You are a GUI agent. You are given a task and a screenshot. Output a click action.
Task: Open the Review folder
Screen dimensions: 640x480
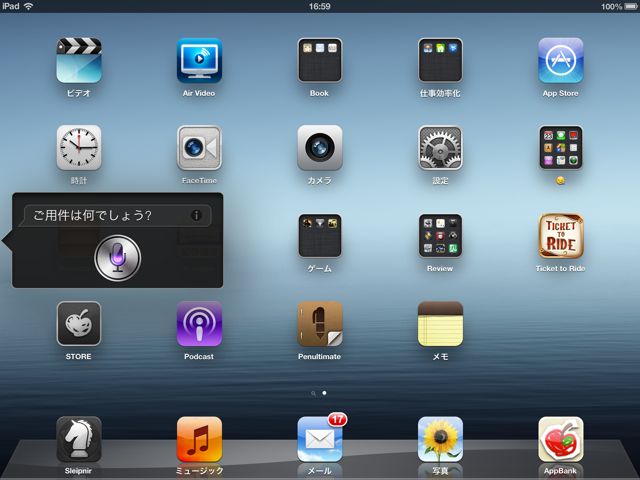click(x=440, y=236)
